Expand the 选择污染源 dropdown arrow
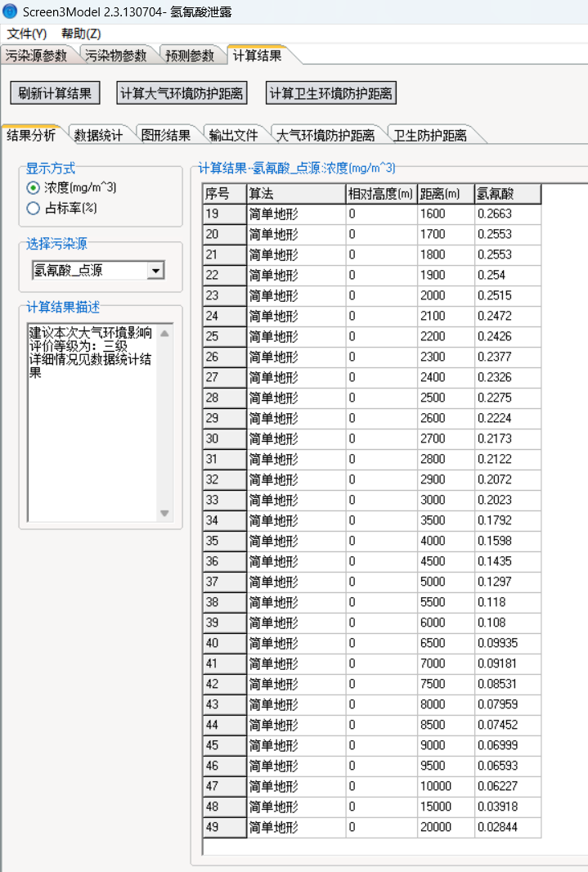Image resolution: width=588 pixels, height=872 pixels. pyautogui.click(x=156, y=270)
